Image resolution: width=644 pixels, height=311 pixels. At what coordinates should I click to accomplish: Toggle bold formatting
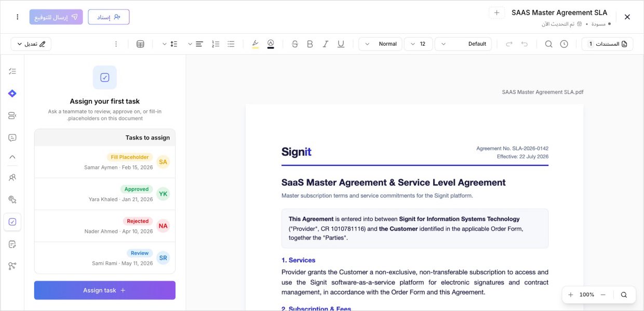point(310,44)
